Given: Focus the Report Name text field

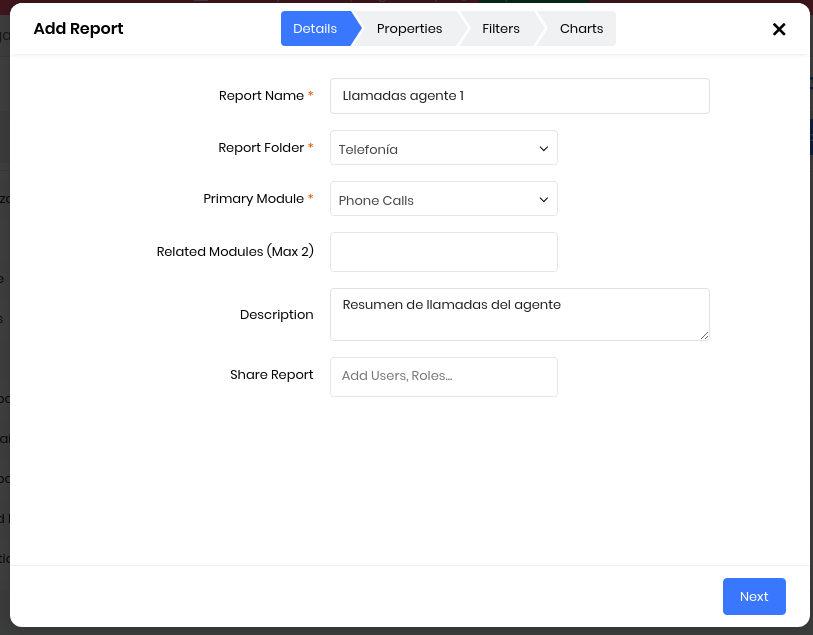Looking at the screenshot, I should click(x=519, y=96).
